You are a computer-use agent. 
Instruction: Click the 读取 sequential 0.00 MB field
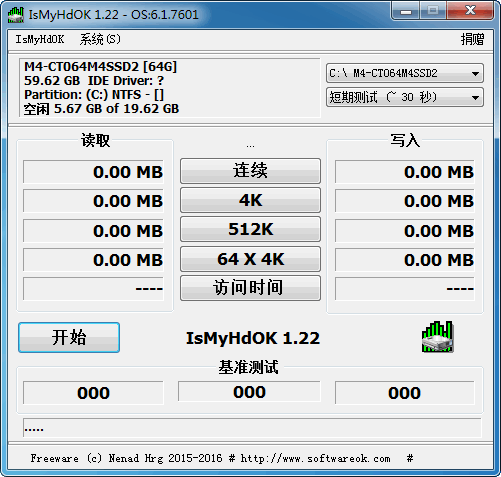pos(93,172)
